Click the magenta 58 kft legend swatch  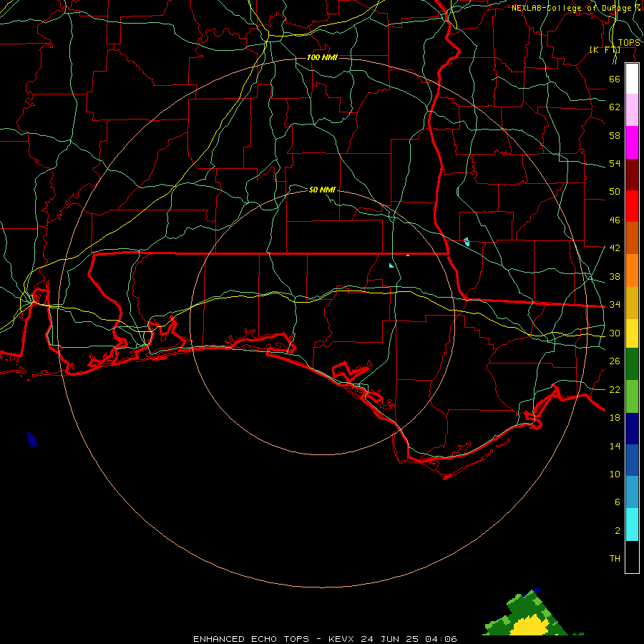(x=632, y=142)
